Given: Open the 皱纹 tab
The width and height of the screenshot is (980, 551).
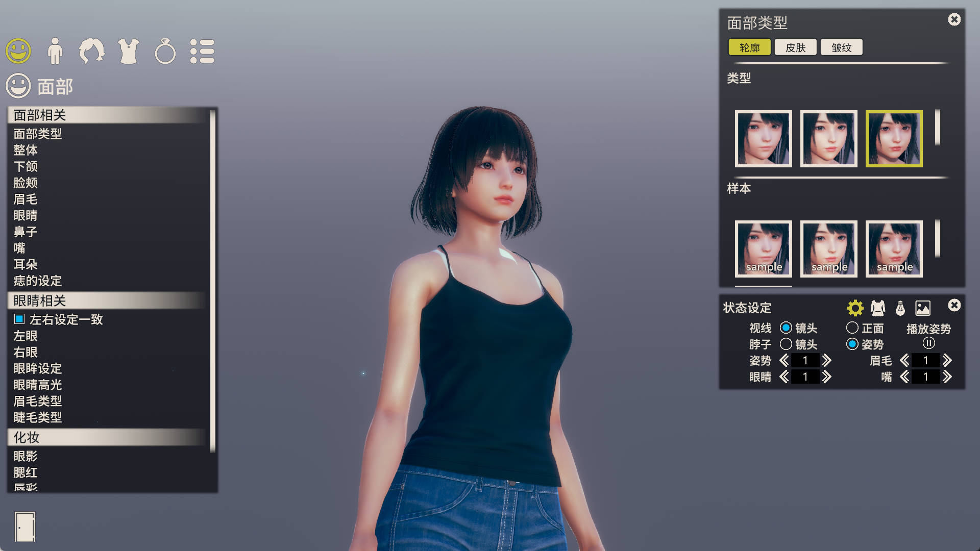Looking at the screenshot, I should point(841,47).
